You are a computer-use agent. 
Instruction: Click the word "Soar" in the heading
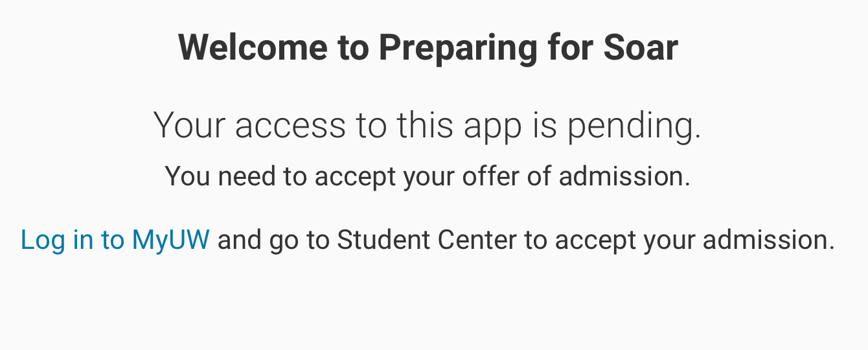click(640, 47)
